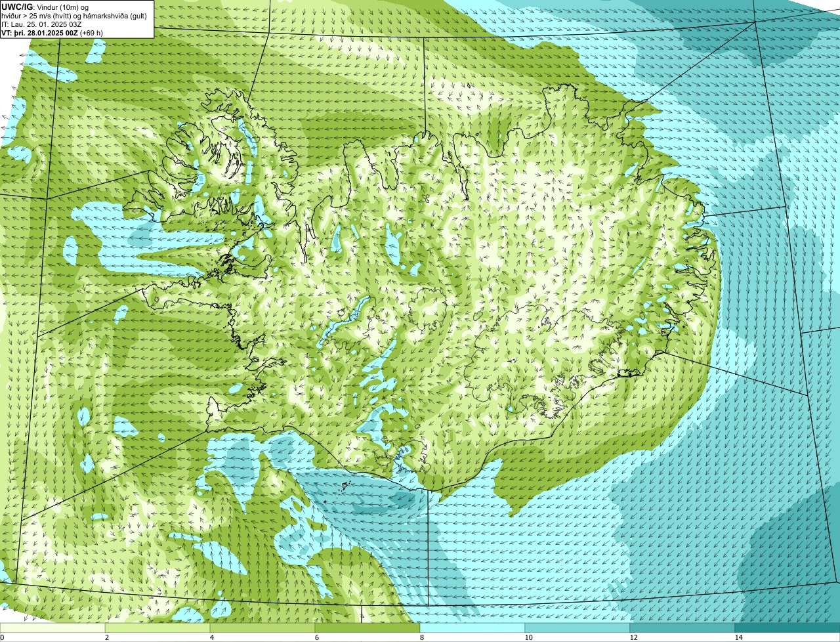The width and height of the screenshot is (840, 642).
Task: Click the 'UWC/IG: Vindur (10m) og' title line
Action: (x=45, y=7)
